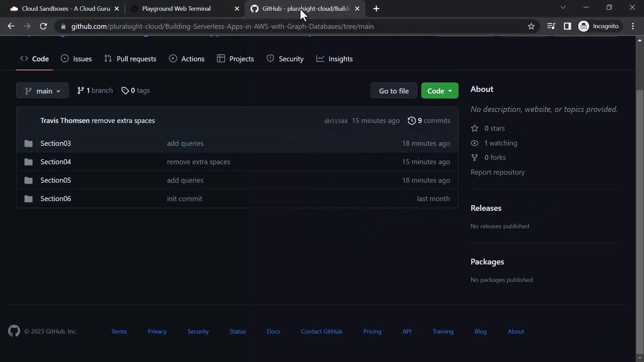The image size is (644, 362).
Task: Open the Actions tab
Action: pos(187,59)
